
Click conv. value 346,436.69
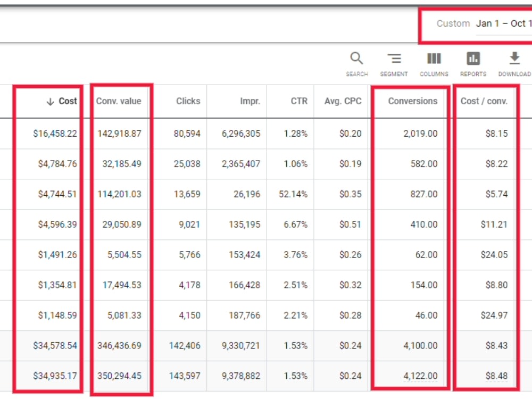tap(119, 346)
